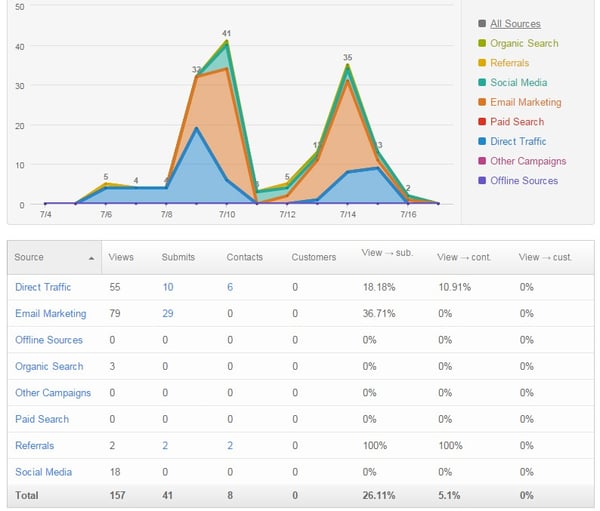Click the gray All Sources legend square
Screen dimensions: 600x511
[482, 23]
